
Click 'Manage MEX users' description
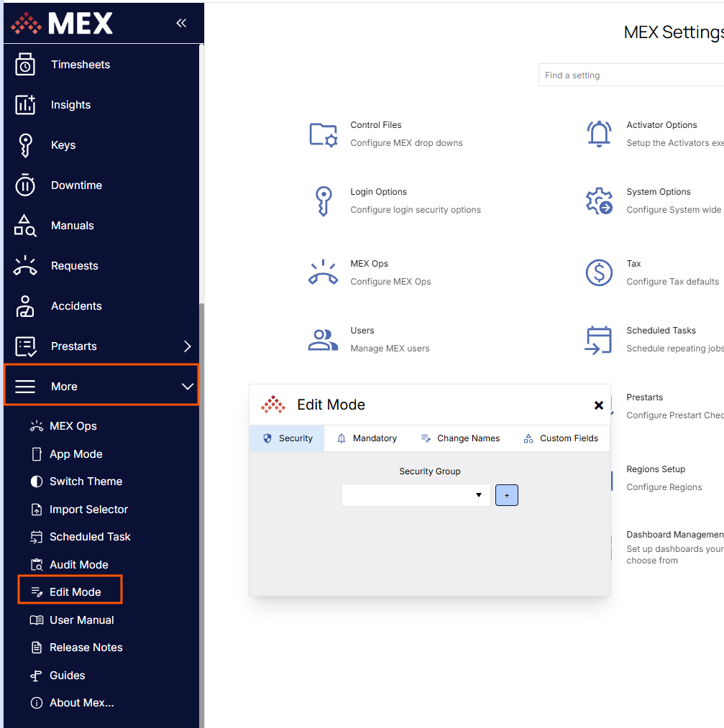[x=390, y=349]
